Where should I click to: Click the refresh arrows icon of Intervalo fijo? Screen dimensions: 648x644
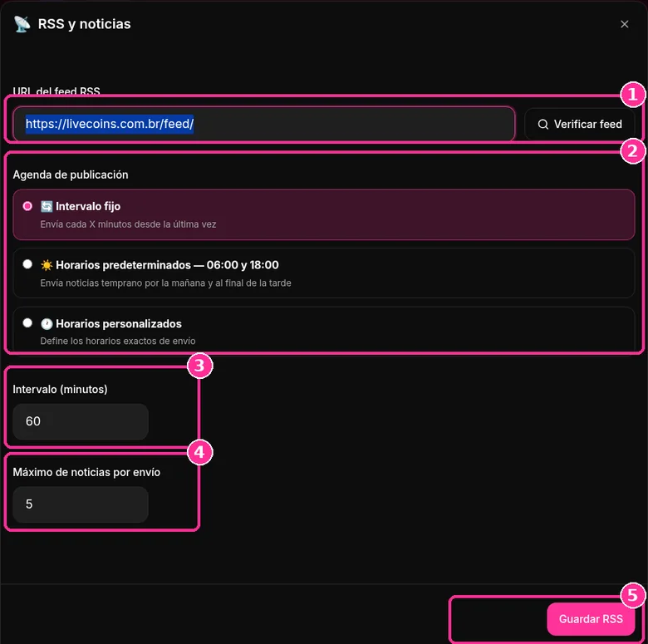click(47, 206)
